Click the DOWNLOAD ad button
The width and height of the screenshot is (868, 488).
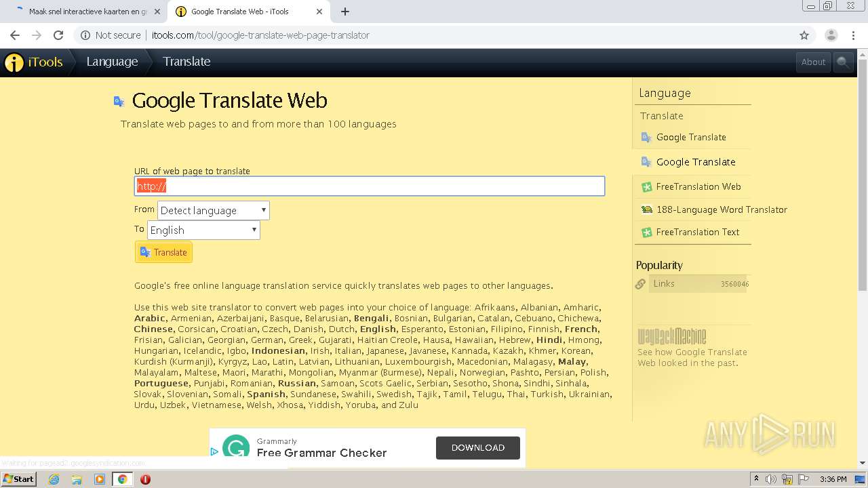478,447
